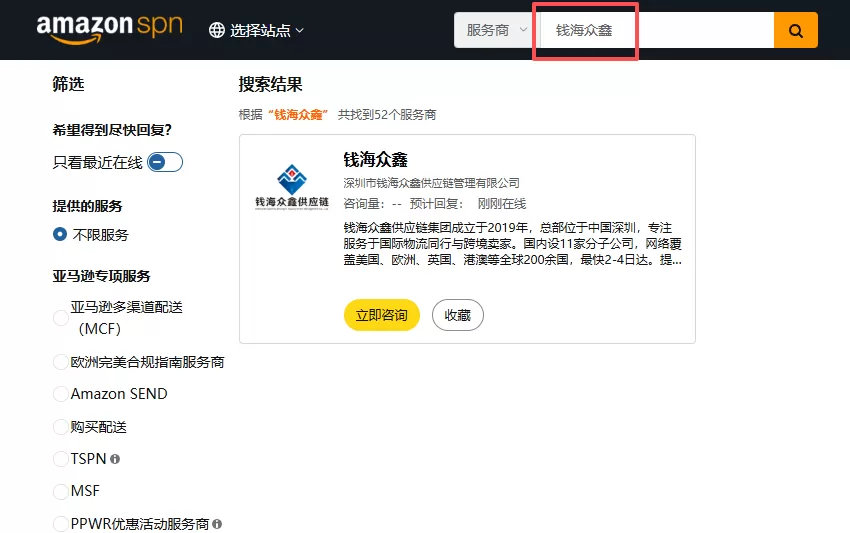Screen dimensions: 850x533
Task: Click the 钱海众鑫供应链集团 description paragraph
Action: click(x=512, y=243)
